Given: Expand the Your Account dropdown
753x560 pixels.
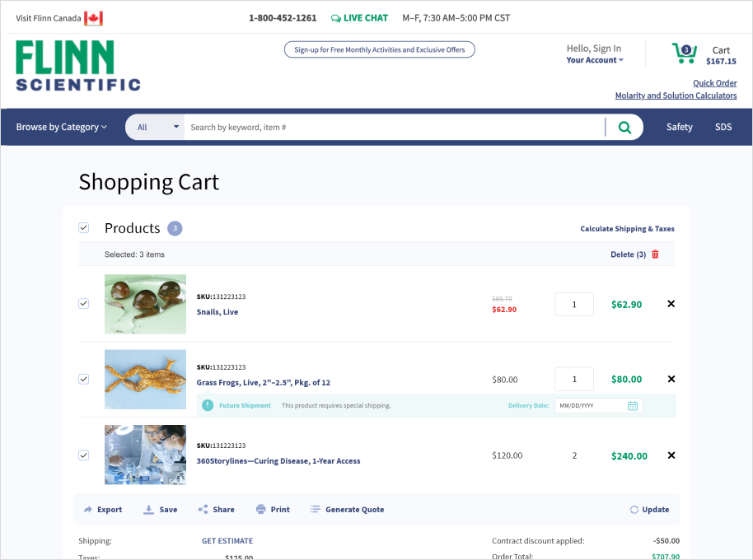Looking at the screenshot, I should click(595, 60).
